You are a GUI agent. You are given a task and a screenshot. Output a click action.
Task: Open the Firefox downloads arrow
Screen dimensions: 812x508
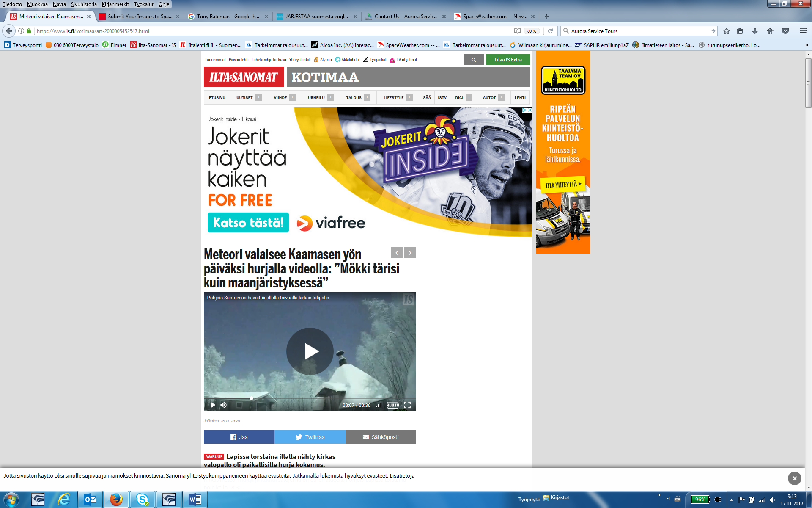754,31
